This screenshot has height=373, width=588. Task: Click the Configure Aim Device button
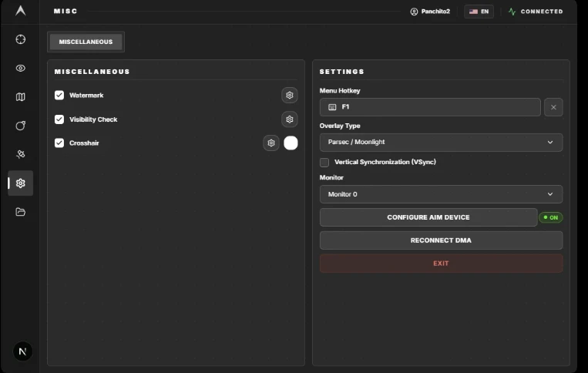coord(428,217)
